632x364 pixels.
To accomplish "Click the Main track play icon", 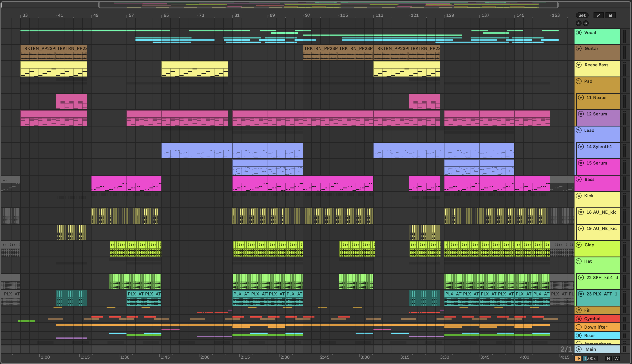I will [x=579, y=349].
